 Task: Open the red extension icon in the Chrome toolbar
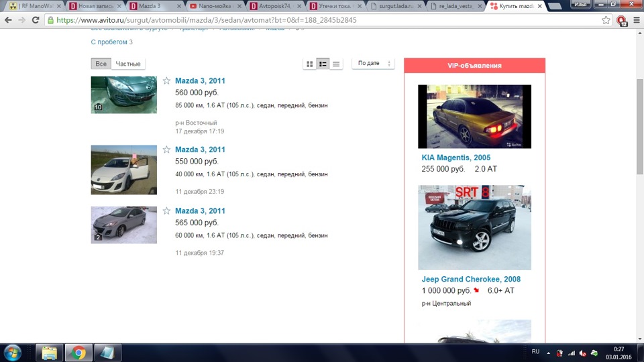[x=621, y=21]
